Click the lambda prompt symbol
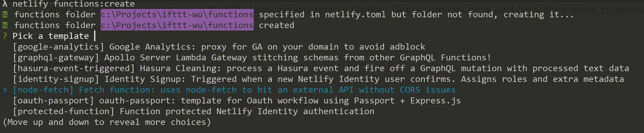 click(x=5, y=4)
